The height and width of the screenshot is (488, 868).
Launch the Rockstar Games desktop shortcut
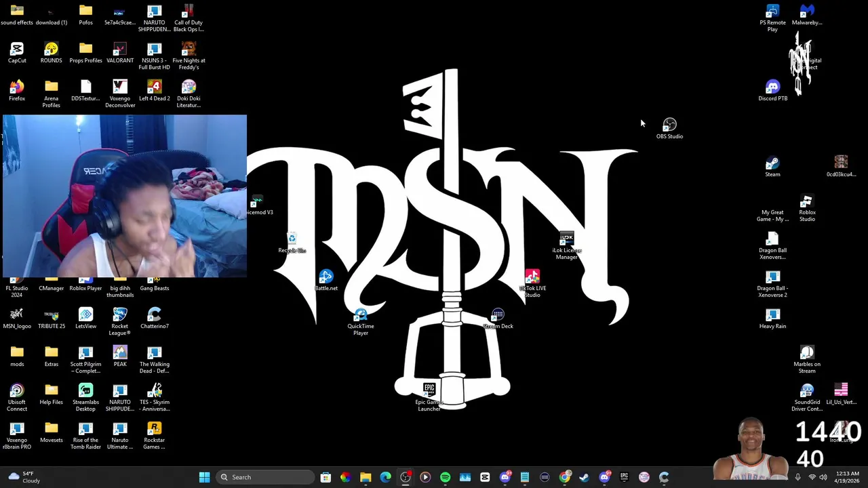pos(155,435)
